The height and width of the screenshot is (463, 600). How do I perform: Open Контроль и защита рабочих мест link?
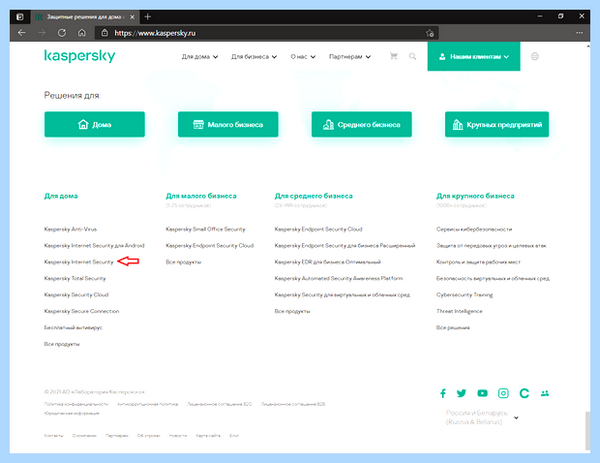coord(478,262)
